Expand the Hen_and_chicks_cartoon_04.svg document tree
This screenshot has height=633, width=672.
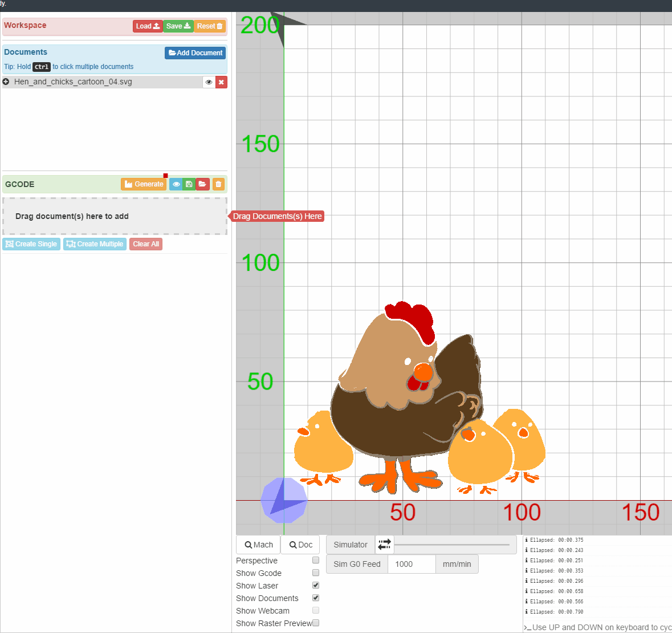click(6, 82)
